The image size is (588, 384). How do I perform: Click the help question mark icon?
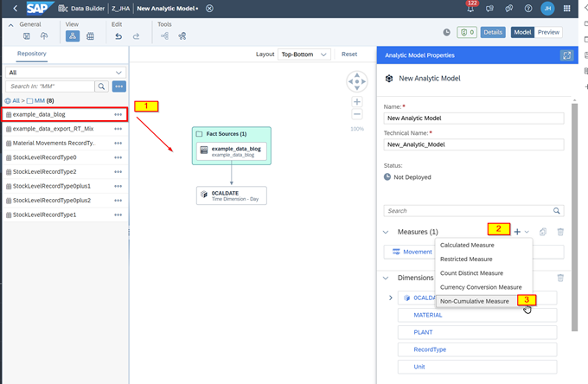pyautogui.click(x=527, y=9)
